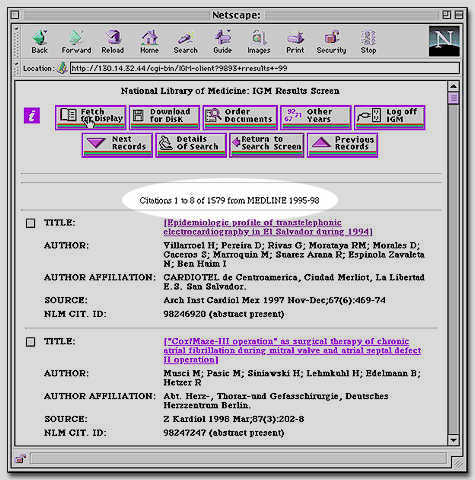The width and height of the screenshot is (475, 480).
Task: Open Epidemiologic profile of transtelephonic link
Action: coord(268,227)
